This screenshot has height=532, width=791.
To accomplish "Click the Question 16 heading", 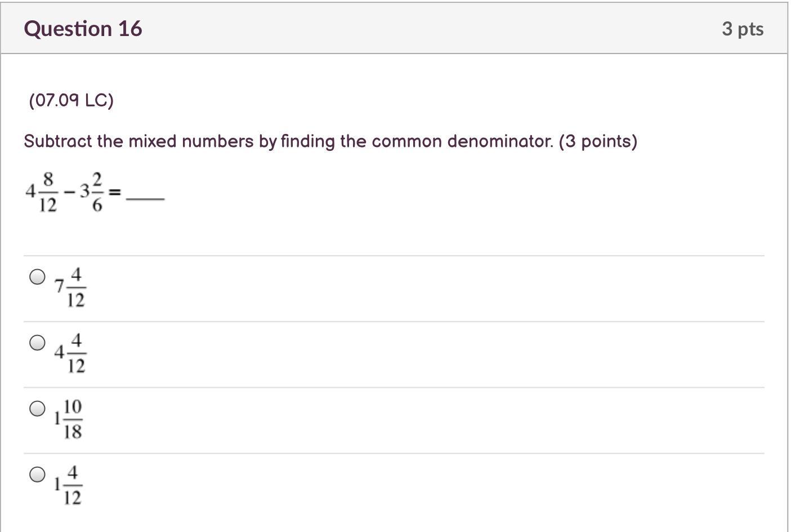I will 83,29.
